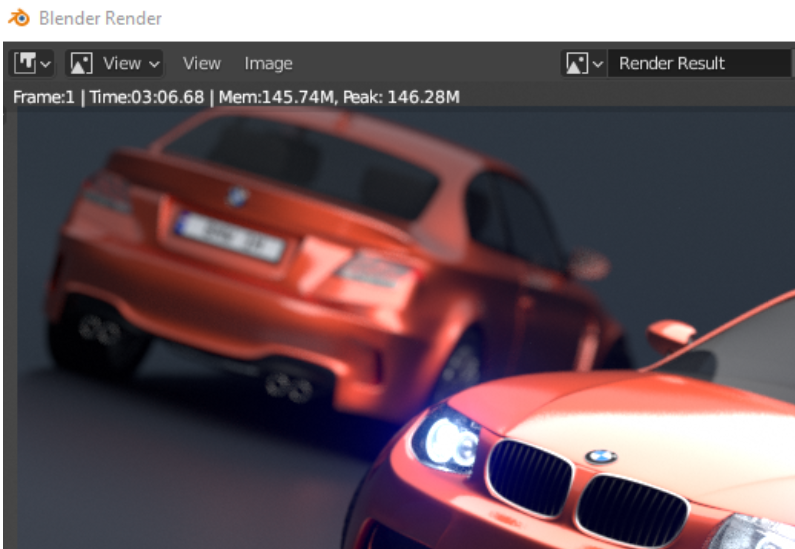
Task: Open the Image menu
Action: point(268,63)
